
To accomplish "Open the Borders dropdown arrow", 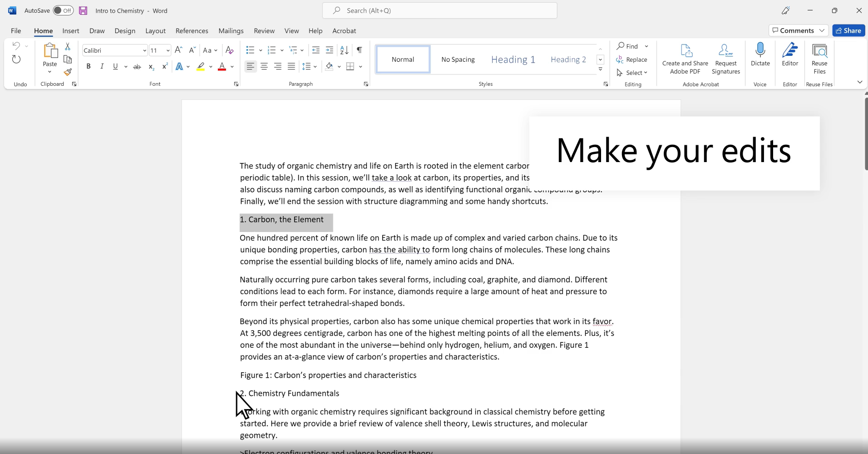I will (x=360, y=67).
